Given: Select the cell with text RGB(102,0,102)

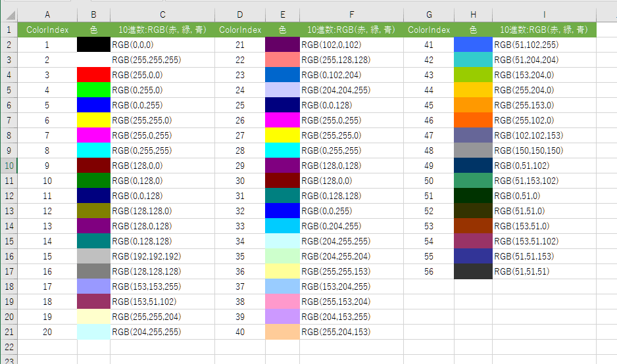Looking at the screenshot, I should click(351, 45).
